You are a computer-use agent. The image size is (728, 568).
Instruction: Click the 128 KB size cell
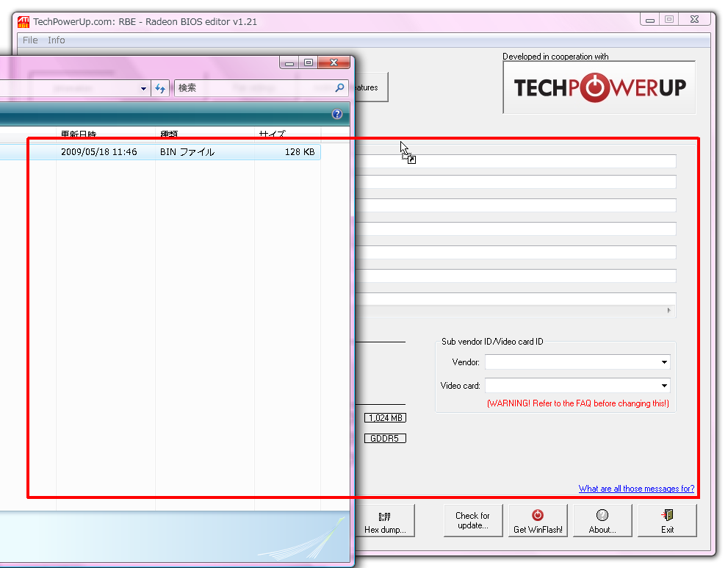(x=300, y=152)
